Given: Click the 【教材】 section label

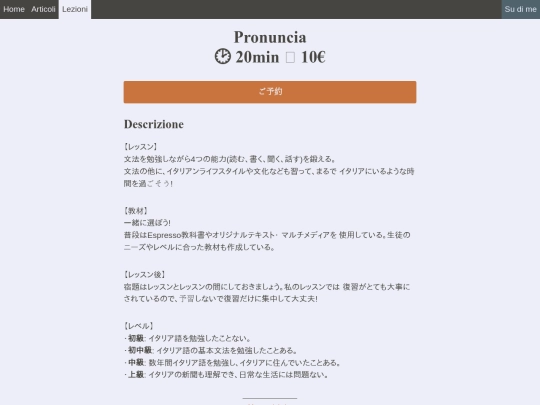Looking at the screenshot, I should point(136,211).
